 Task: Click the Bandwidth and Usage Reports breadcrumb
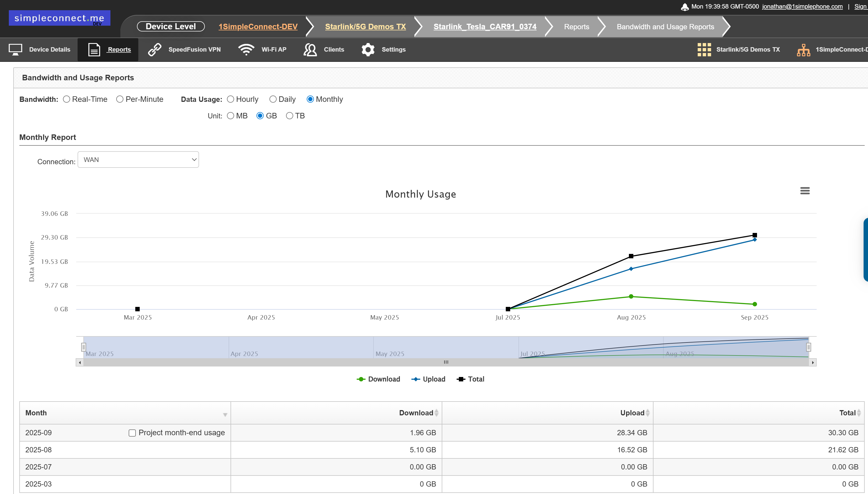665,26
